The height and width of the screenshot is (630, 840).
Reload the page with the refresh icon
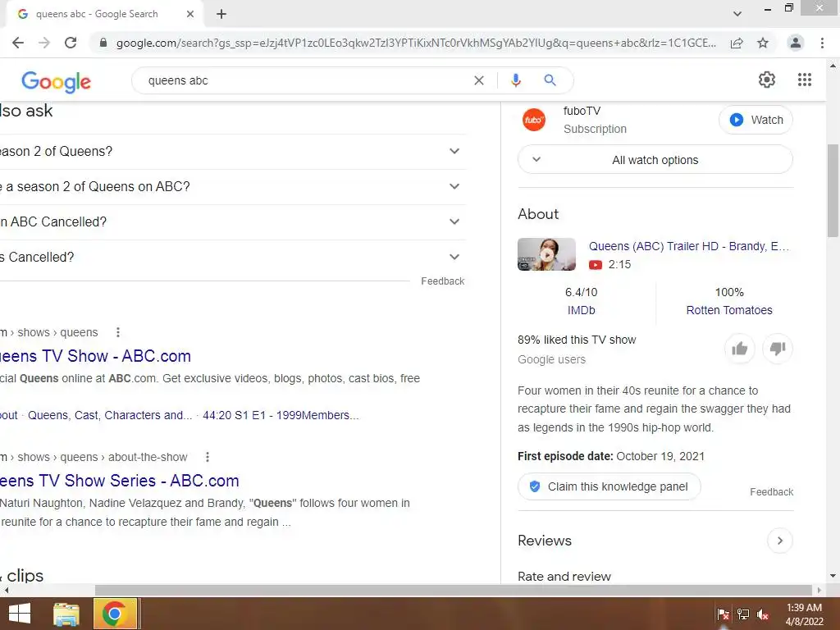(71, 43)
